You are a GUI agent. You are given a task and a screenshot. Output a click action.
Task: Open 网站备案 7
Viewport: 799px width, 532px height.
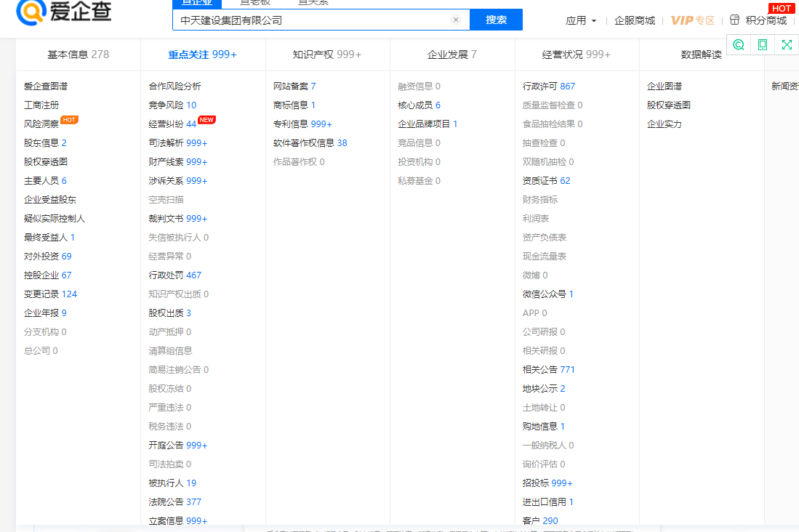(x=294, y=86)
